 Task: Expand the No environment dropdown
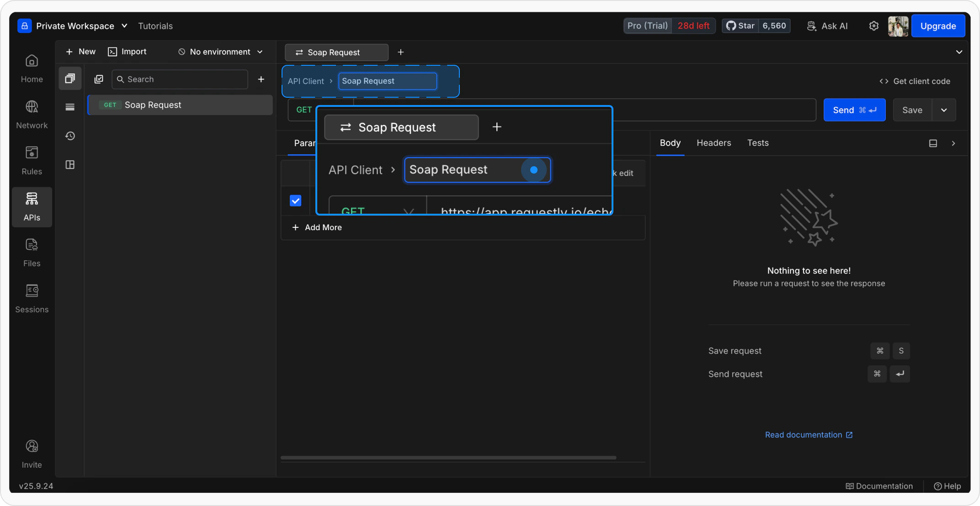[221, 52]
